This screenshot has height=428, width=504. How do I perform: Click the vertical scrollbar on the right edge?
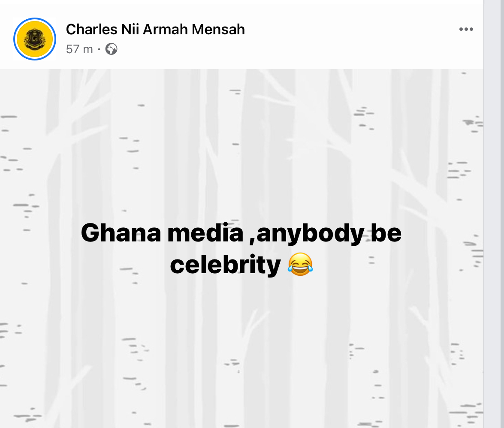point(494,214)
